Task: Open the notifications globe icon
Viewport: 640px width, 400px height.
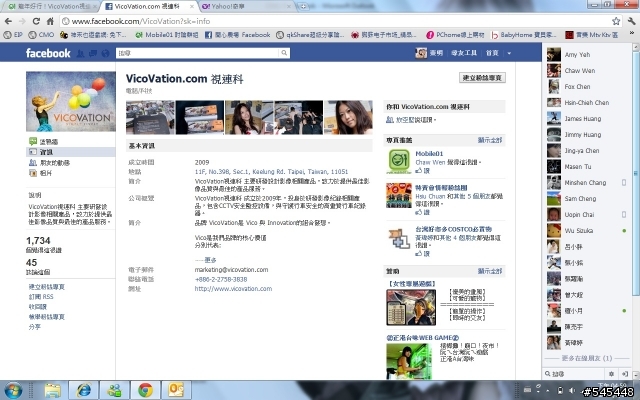Action: (x=105, y=53)
